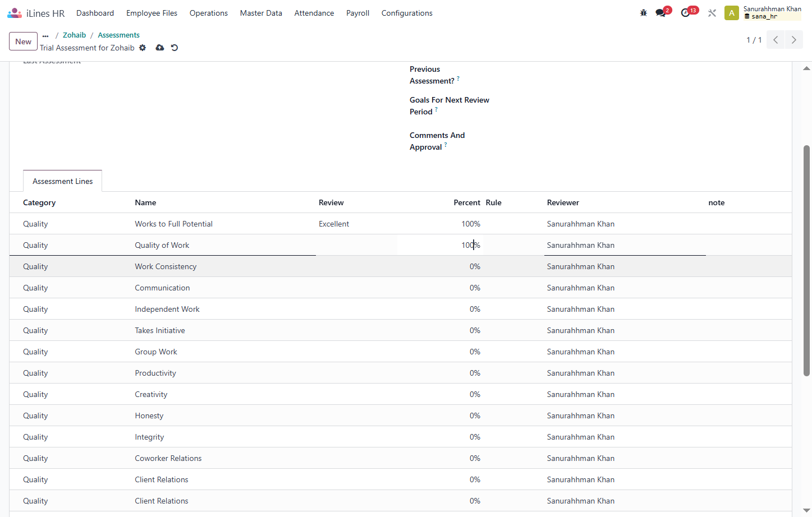
Task: Expand the breadcrumb ellipsis
Action: [x=45, y=35]
